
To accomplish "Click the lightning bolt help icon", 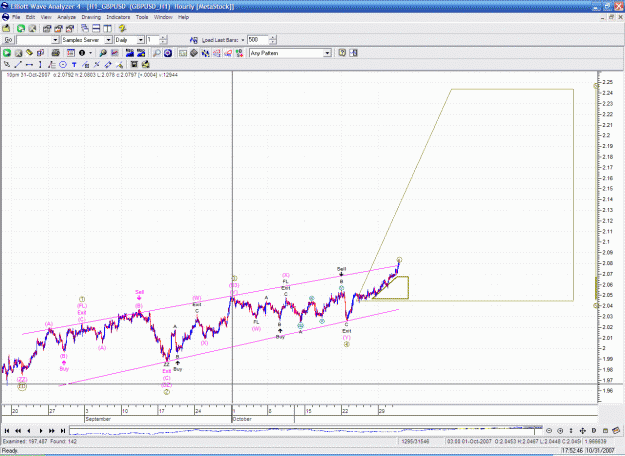I will (122, 28).
